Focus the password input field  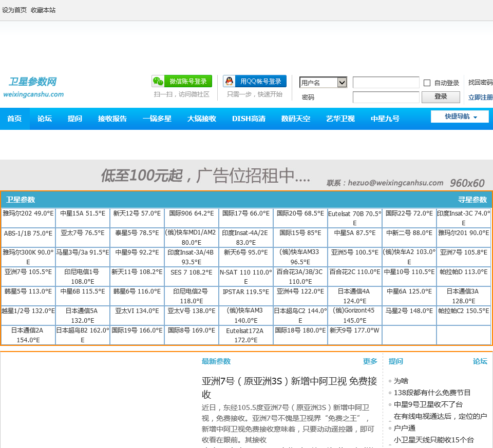(x=386, y=97)
